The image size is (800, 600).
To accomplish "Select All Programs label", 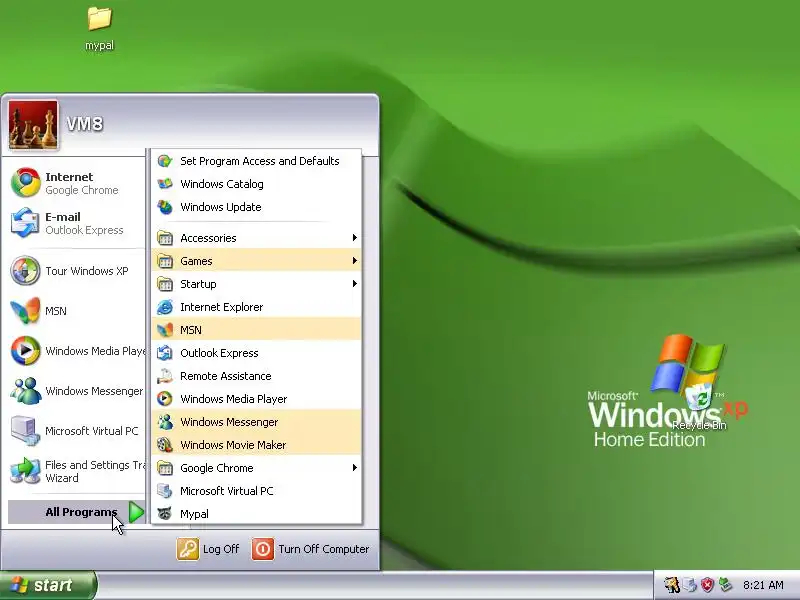I will pyautogui.click(x=81, y=512).
